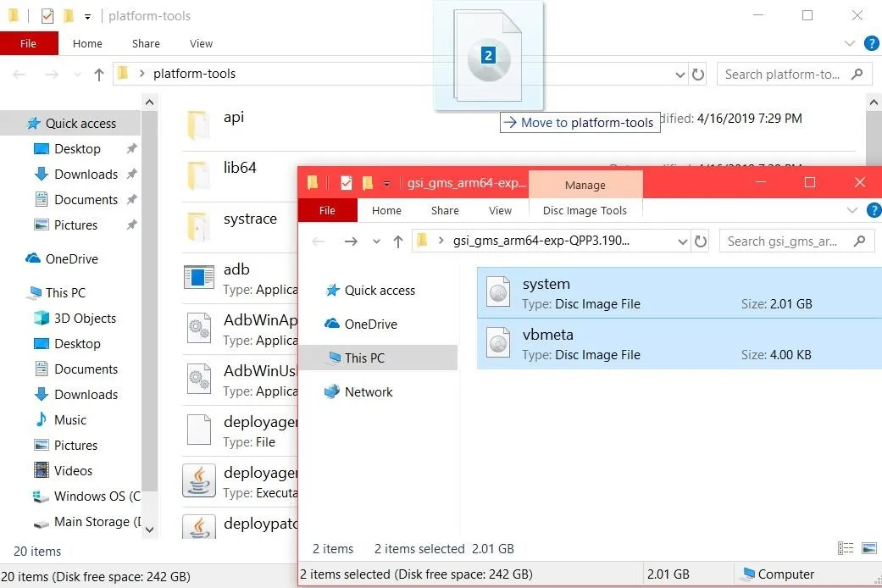Open the api folder in platform-tools
882x588 pixels.
point(198,125)
